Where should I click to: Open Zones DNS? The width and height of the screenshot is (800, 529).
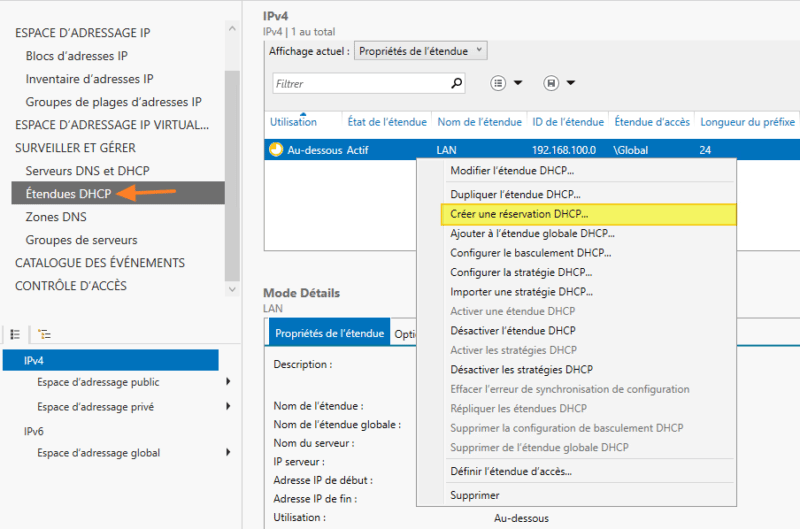[x=56, y=217]
